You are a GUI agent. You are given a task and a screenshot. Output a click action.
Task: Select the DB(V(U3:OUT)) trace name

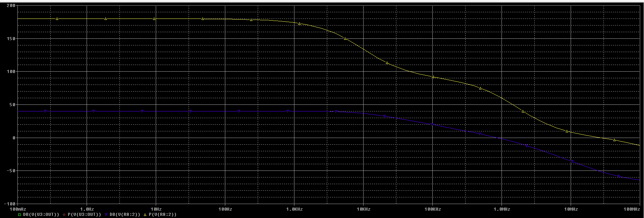(x=41, y=215)
